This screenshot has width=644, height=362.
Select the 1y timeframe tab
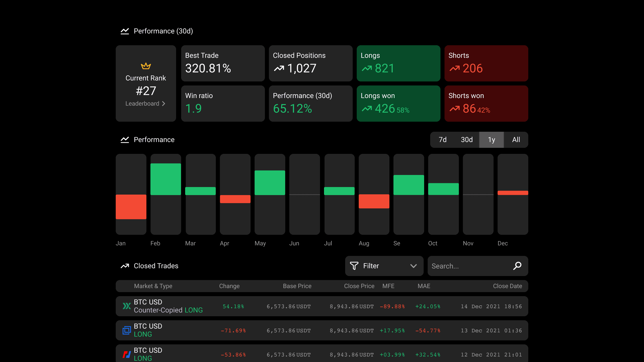492,140
